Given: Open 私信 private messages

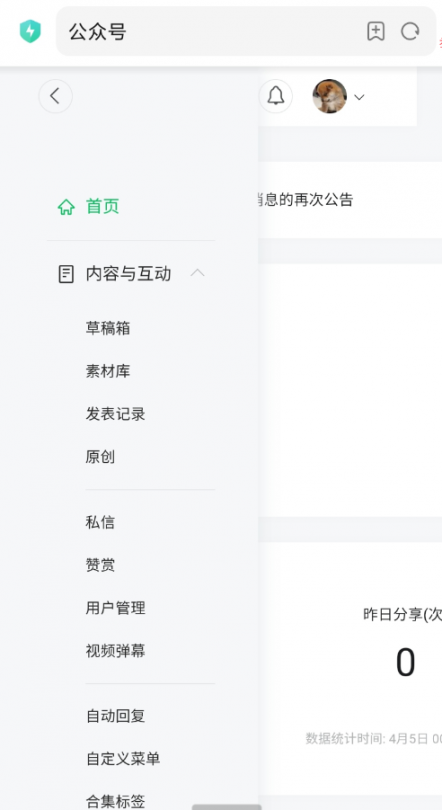Looking at the screenshot, I should (100, 522).
